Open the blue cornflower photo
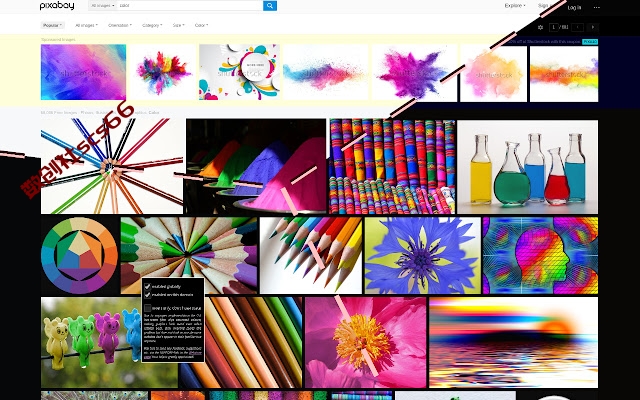 (422, 256)
